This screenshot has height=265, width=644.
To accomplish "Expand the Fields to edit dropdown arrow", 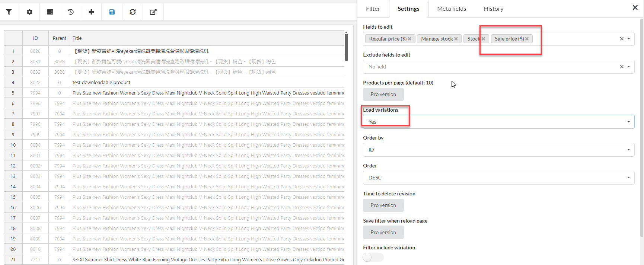I will click(629, 39).
